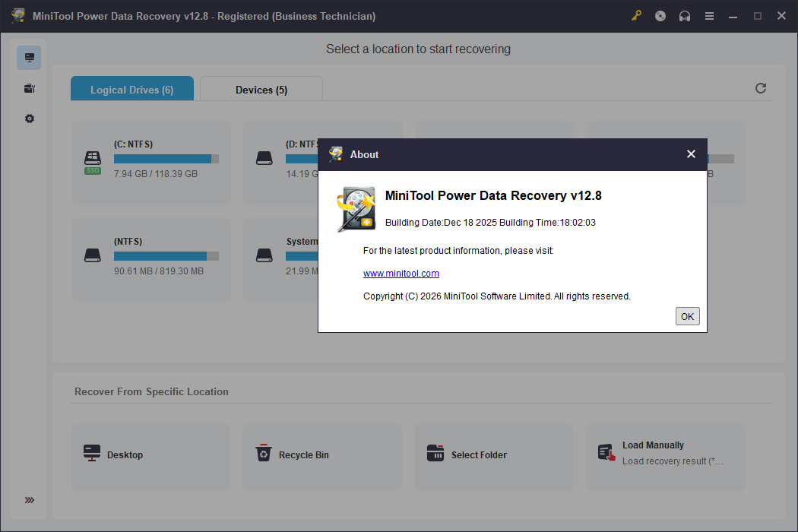Open the hamburger menu in title bar
This screenshot has width=798, height=532.
(709, 16)
